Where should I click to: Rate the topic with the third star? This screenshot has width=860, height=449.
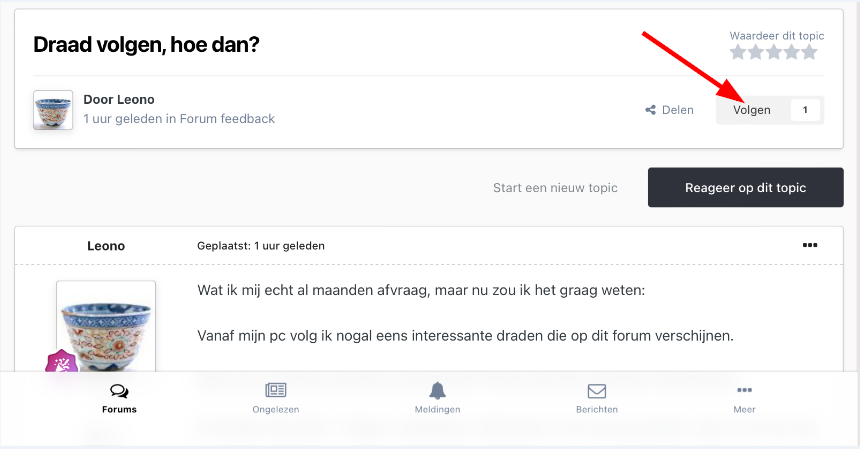click(774, 52)
